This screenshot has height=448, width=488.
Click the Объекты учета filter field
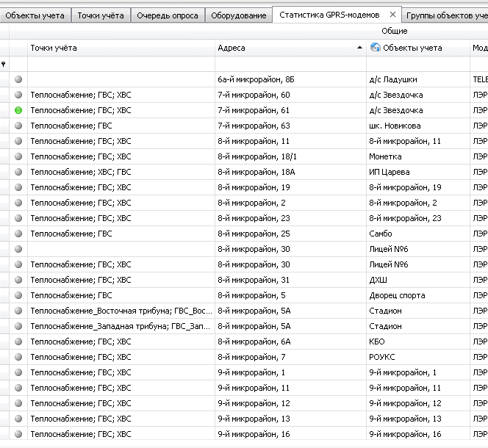[x=418, y=64]
